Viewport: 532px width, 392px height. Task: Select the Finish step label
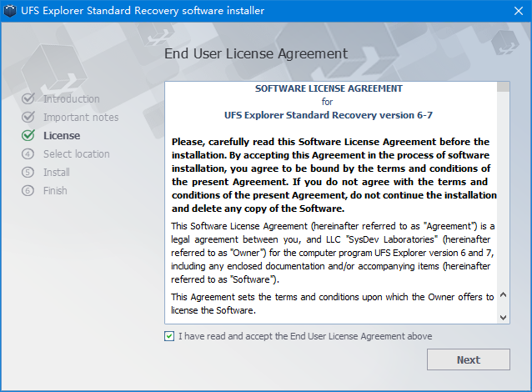pos(55,190)
